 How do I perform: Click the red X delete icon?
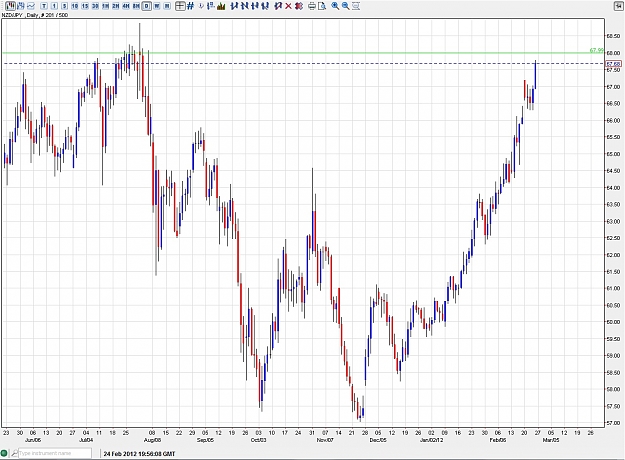coord(289,6)
